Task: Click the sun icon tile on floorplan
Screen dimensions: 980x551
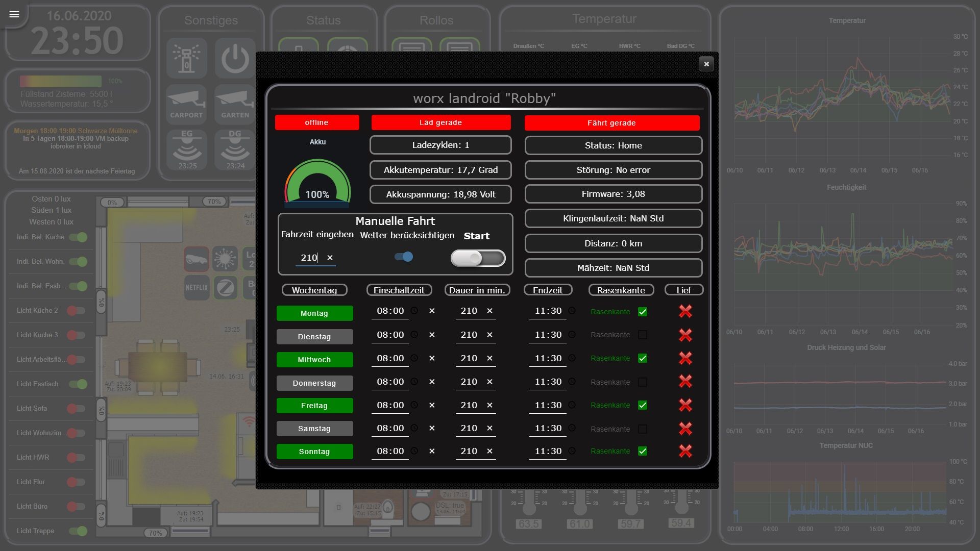Action: (225, 259)
